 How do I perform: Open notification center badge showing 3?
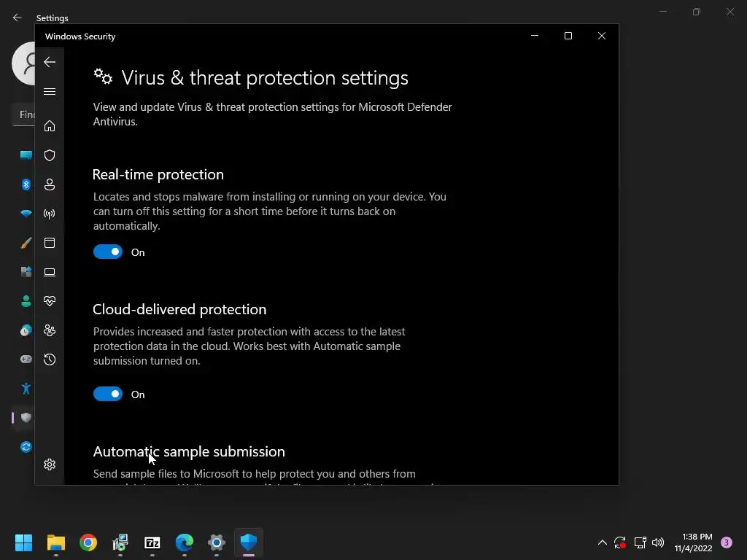(x=727, y=542)
